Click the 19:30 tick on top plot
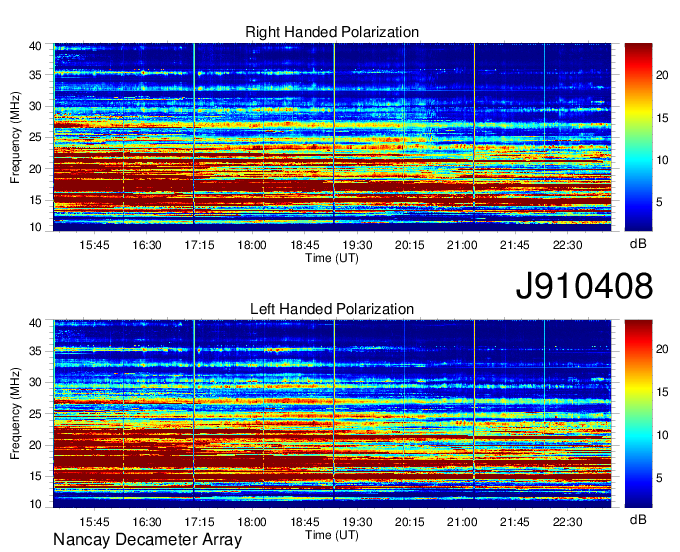Screen dimensions: 680x552 click(x=357, y=245)
